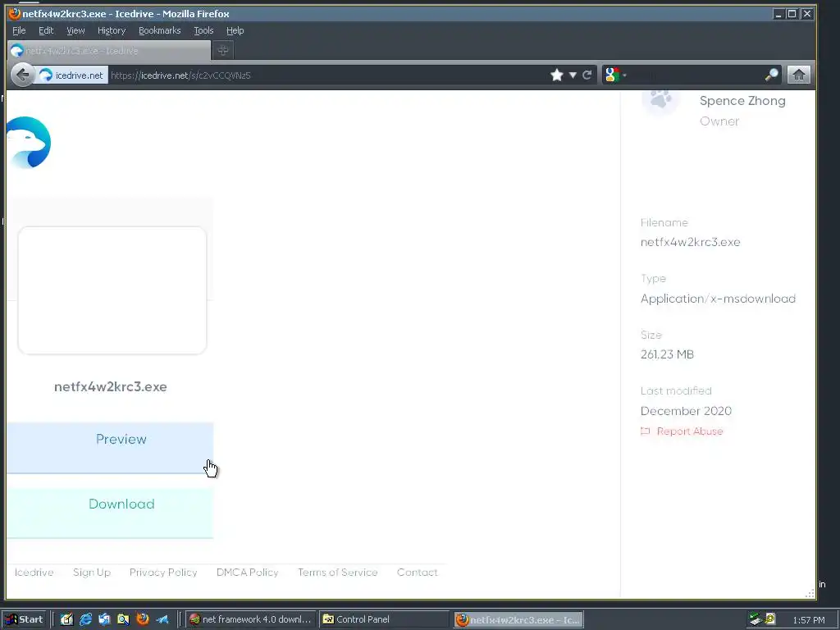Open the Icedrive footer link

click(x=34, y=572)
